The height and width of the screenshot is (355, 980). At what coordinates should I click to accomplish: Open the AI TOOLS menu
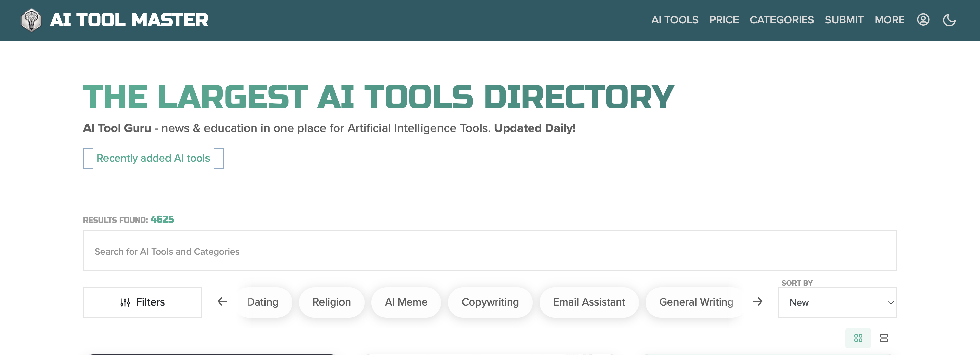point(674,20)
